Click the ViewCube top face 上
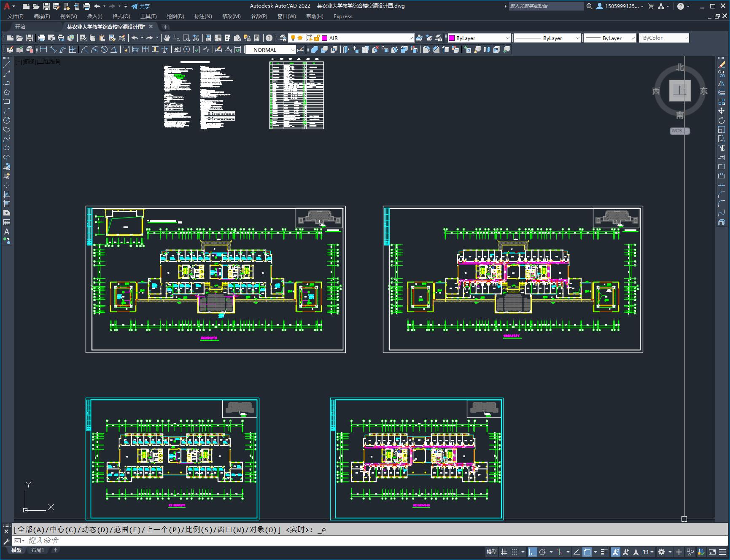The image size is (730, 560). click(680, 91)
